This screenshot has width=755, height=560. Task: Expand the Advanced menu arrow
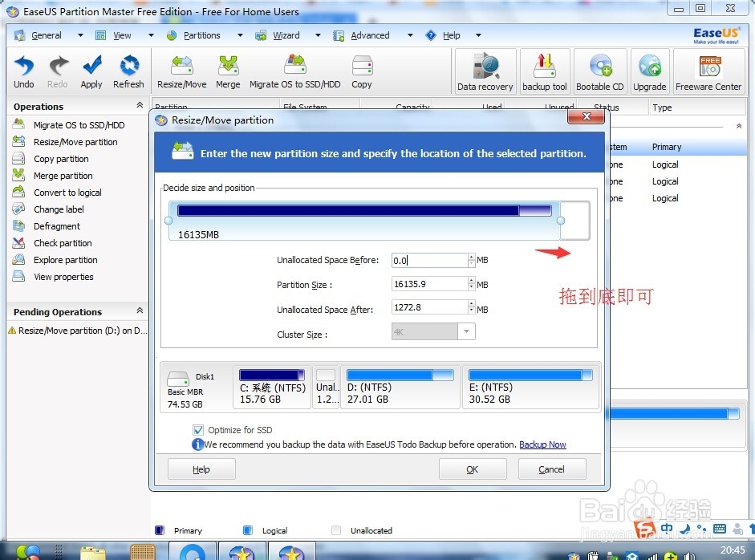point(410,35)
